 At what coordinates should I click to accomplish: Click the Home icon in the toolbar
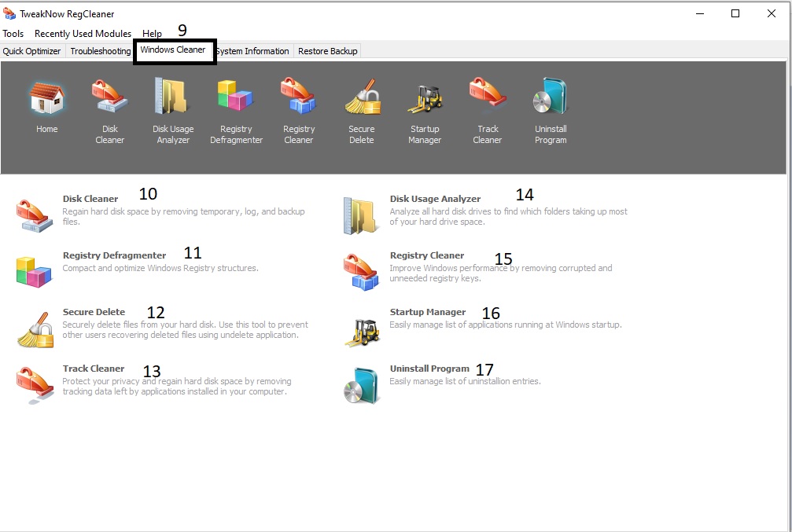point(46,98)
